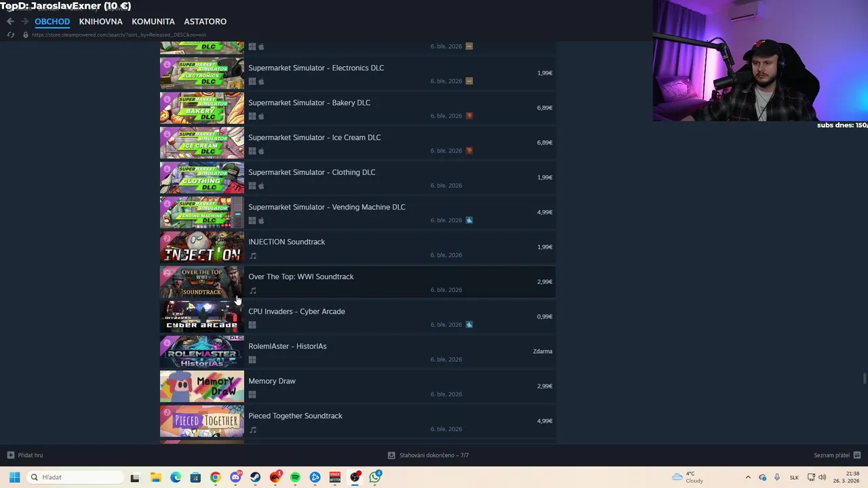
Task: Click 0,99€ price on CPU Invaders row
Action: click(x=545, y=317)
